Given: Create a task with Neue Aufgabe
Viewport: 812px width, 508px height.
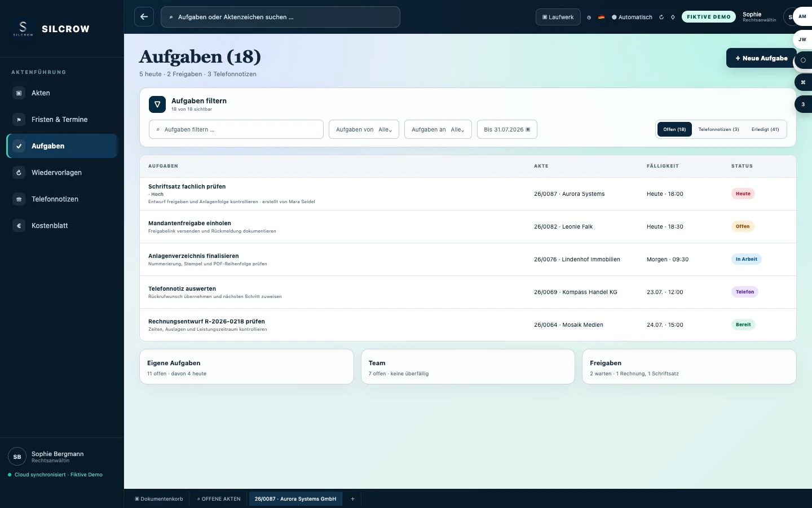Looking at the screenshot, I should point(761,58).
